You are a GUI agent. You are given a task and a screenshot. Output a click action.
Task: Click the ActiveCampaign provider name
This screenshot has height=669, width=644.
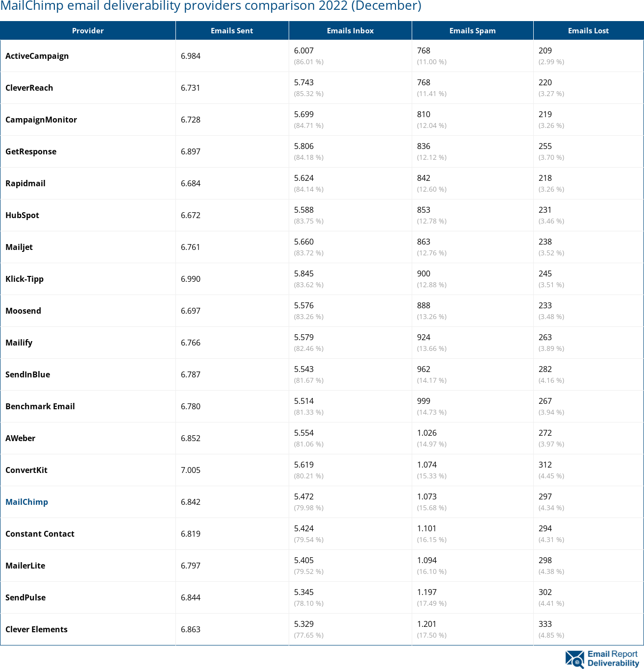[x=37, y=56]
